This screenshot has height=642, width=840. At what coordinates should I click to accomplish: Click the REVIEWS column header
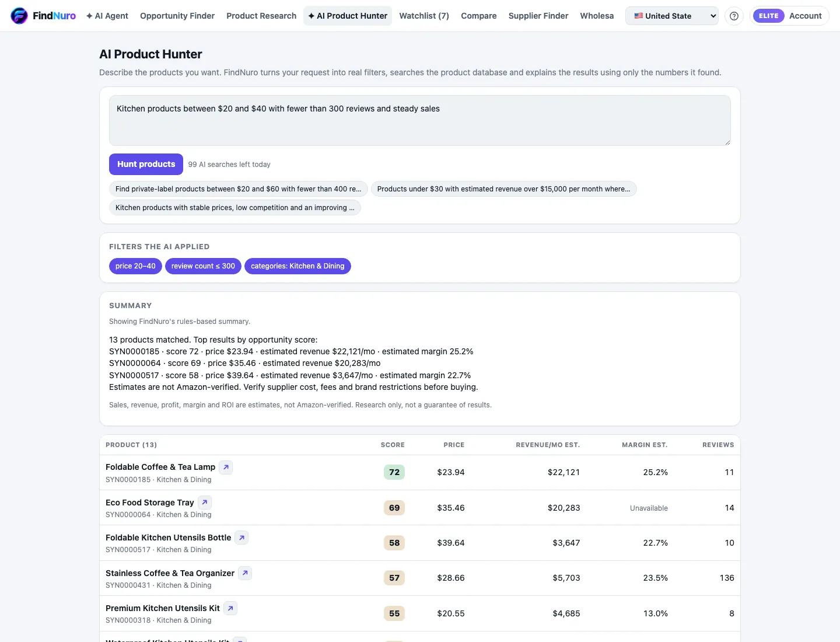click(718, 445)
